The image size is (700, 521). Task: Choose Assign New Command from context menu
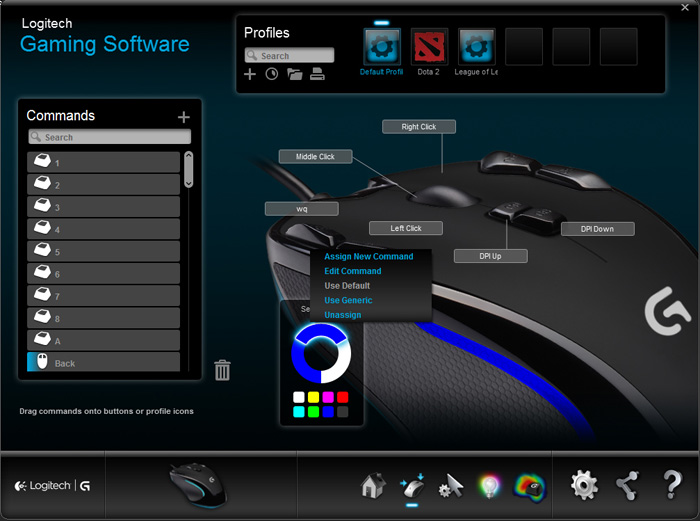point(368,256)
